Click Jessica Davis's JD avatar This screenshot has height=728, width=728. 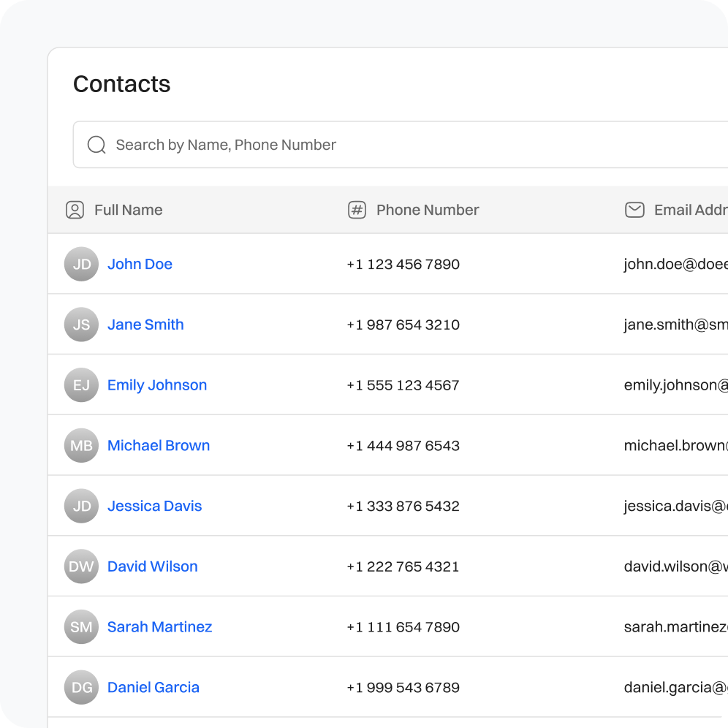tap(81, 506)
